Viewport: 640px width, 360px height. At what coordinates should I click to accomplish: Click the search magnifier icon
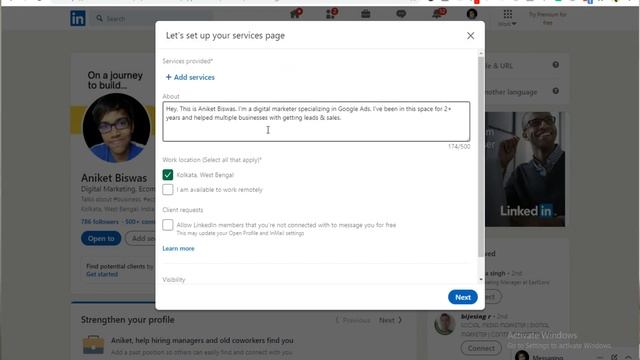(x=99, y=18)
